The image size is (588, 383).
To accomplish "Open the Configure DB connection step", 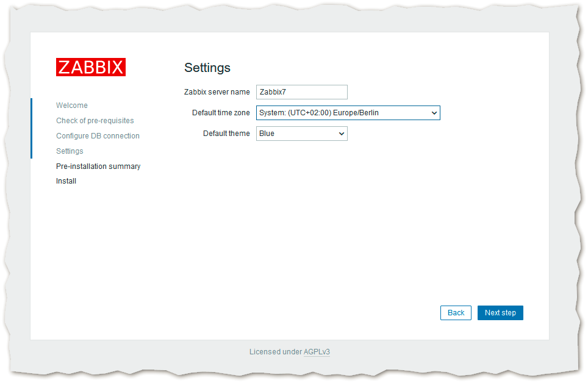I will (98, 136).
